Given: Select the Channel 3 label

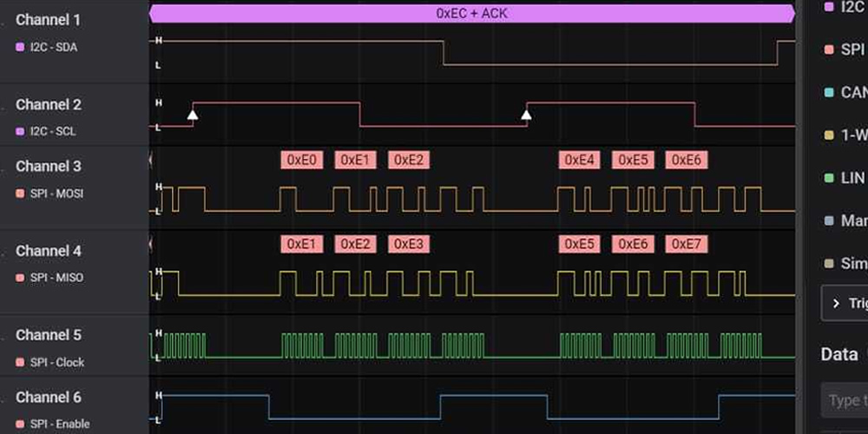Looking at the screenshot, I should click(x=49, y=166).
